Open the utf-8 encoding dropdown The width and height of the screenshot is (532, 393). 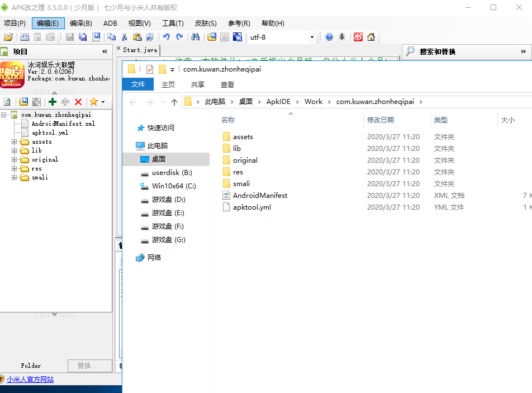point(312,37)
